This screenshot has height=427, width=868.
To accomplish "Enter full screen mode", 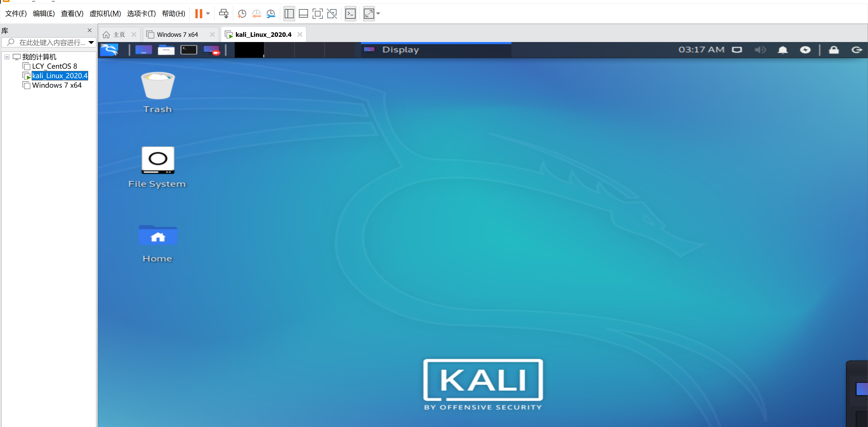I will pos(317,14).
